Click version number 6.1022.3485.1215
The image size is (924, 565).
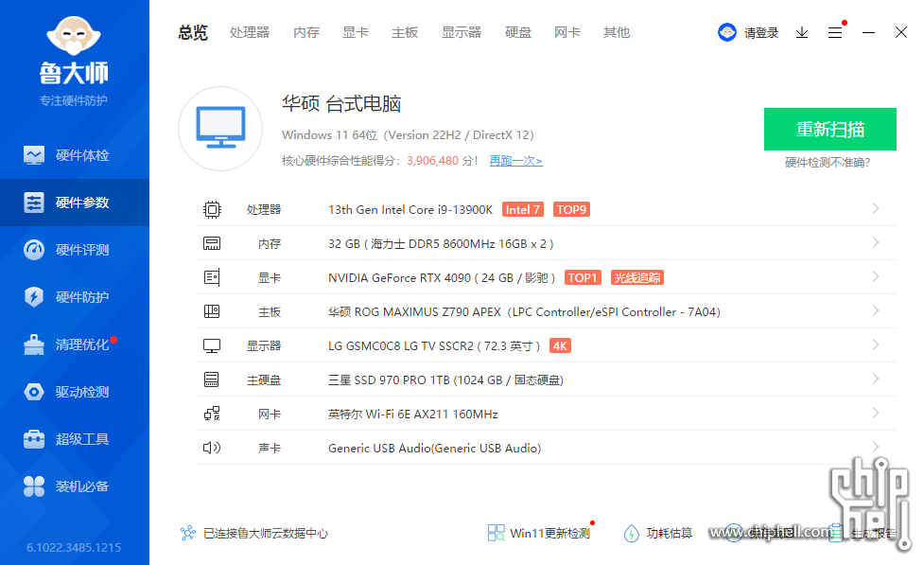[74, 547]
